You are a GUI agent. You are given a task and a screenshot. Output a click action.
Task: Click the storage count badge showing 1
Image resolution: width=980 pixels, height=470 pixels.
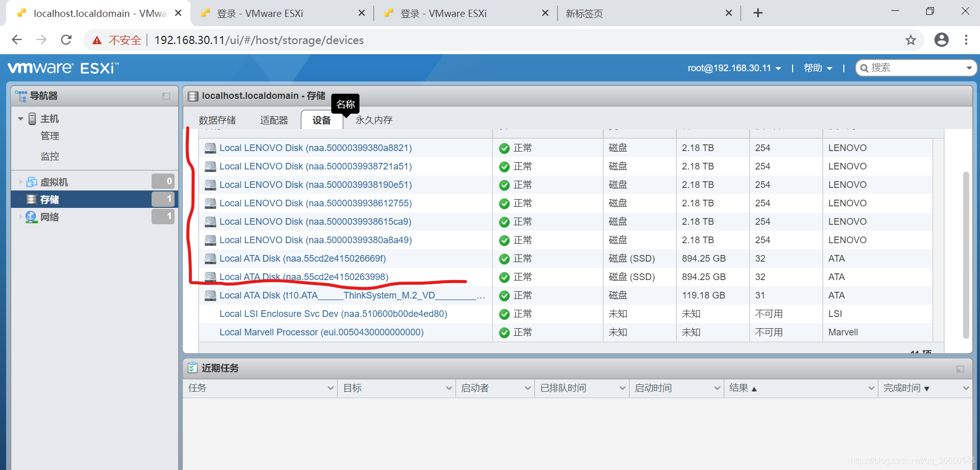(x=163, y=199)
